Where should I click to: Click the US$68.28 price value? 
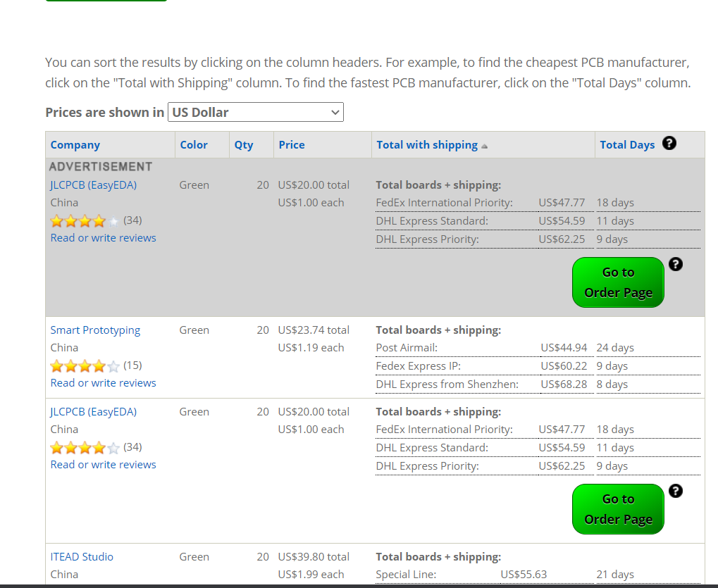click(x=564, y=384)
